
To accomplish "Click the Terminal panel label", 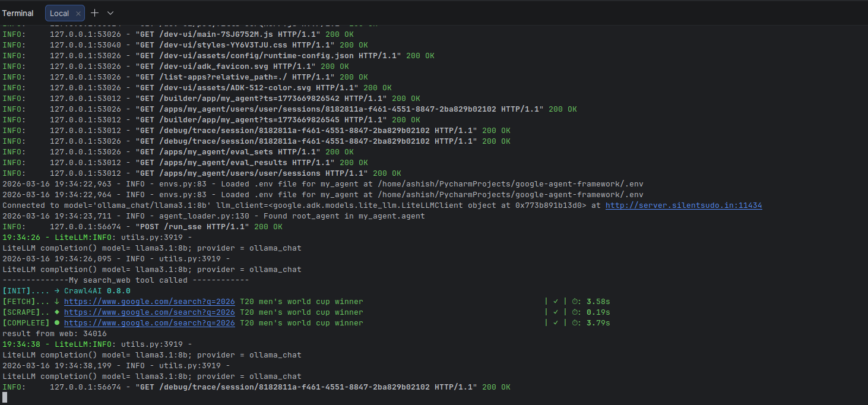I will coord(18,12).
